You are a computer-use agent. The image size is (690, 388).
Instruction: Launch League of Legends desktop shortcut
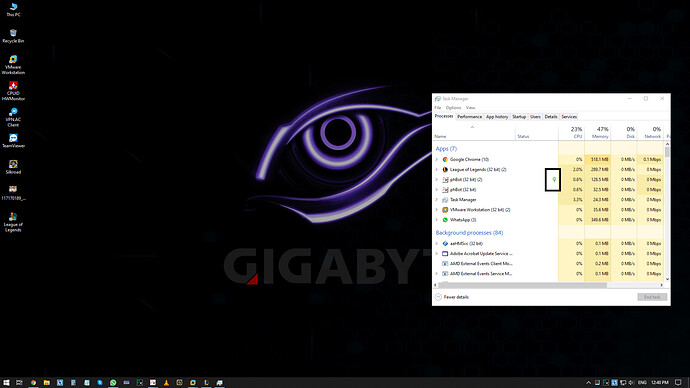13,222
